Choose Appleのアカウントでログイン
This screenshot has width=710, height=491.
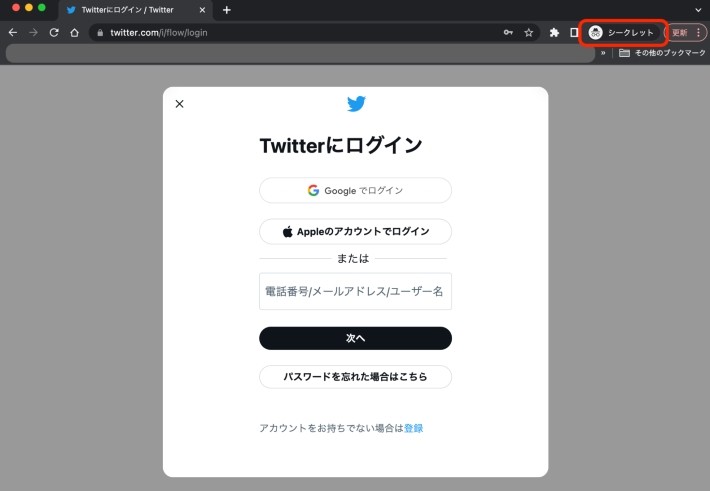click(x=355, y=231)
